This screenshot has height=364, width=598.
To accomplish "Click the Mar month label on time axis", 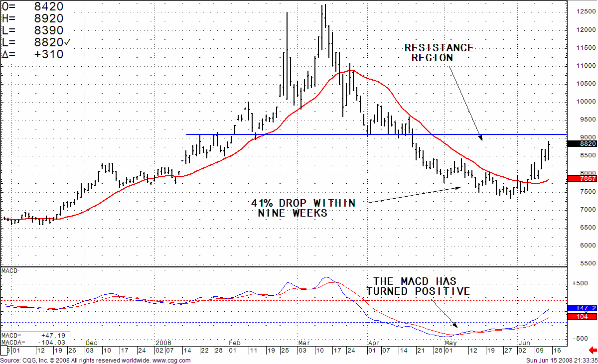I will click(x=303, y=343).
